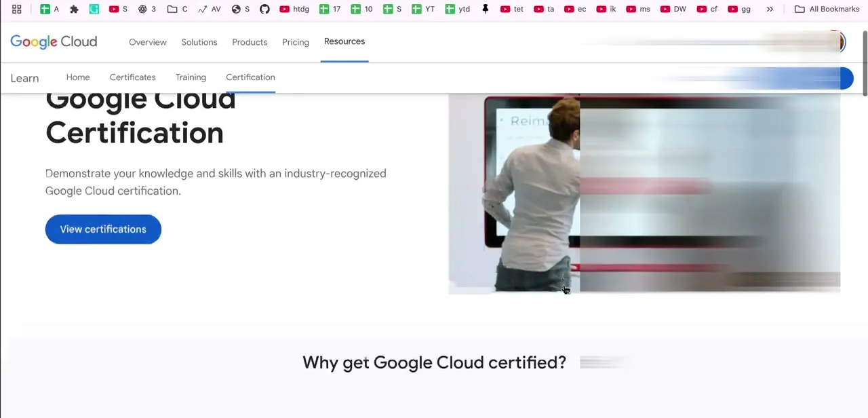Open the YouTube bookmark labeled ec
The image size is (868, 418).
click(x=575, y=9)
